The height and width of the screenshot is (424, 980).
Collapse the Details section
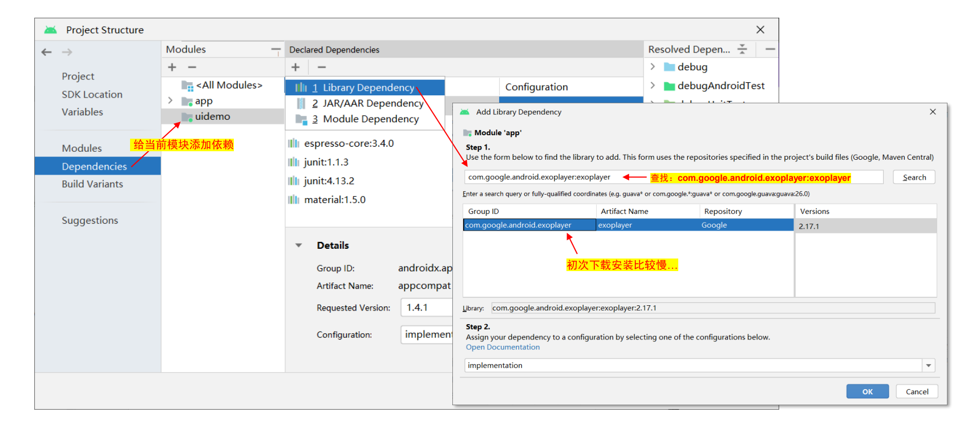coord(298,245)
